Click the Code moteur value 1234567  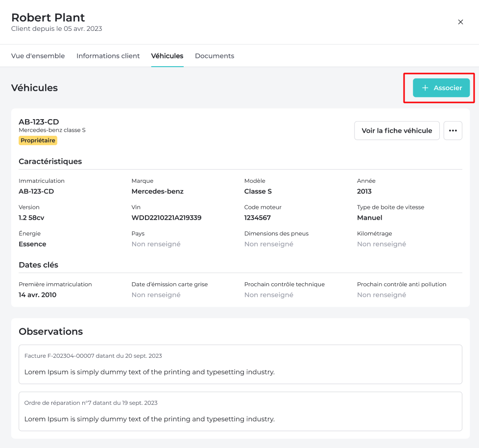[x=257, y=218]
